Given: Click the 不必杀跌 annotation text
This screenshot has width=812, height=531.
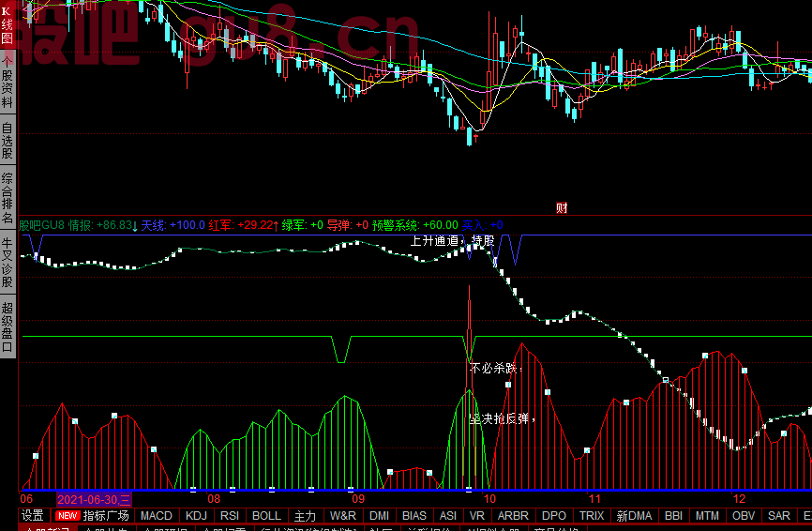Looking at the screenshot, I should pyautogui.click(x=496, y=369).
